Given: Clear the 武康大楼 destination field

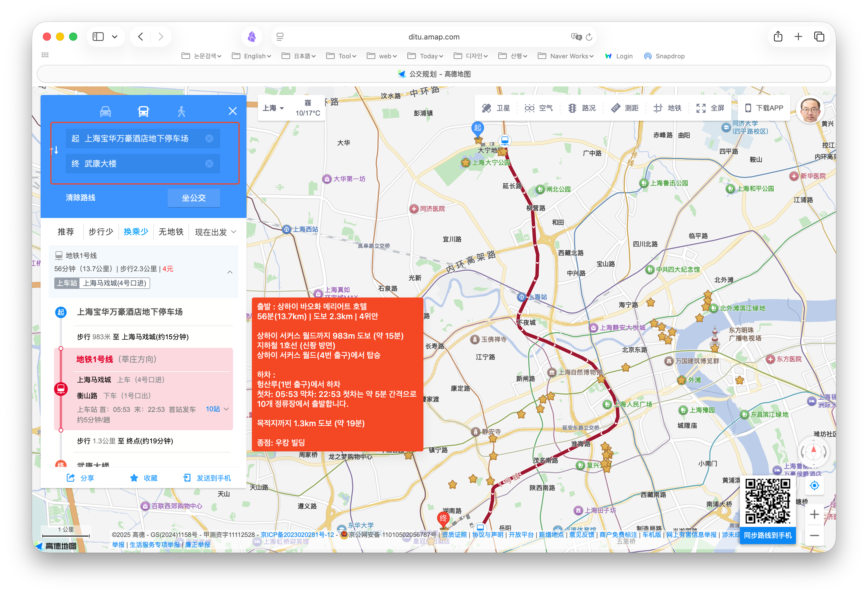Looking at the screenshot, I should point(209,164).
